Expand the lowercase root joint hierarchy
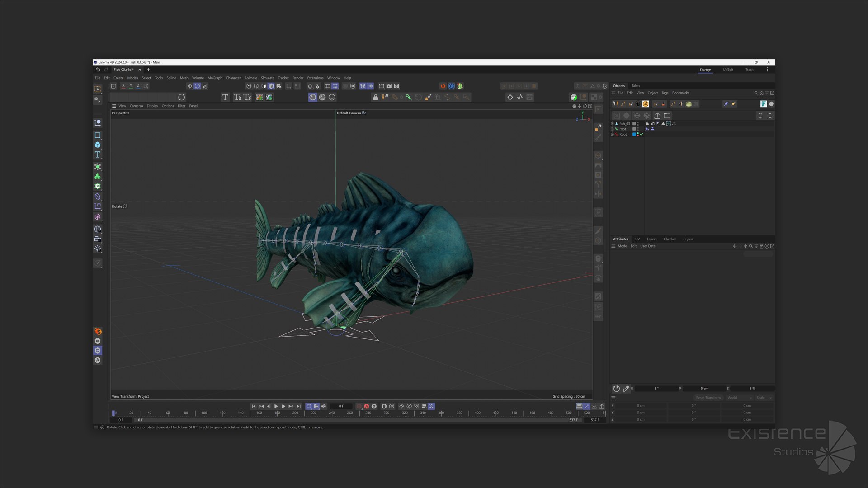The width and height of the screenshot is (868, 488). click(612, 129)
